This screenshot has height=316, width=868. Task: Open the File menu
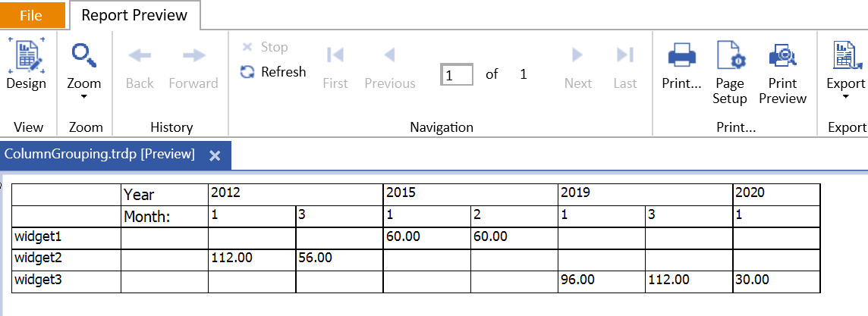[x=31, y=15]
